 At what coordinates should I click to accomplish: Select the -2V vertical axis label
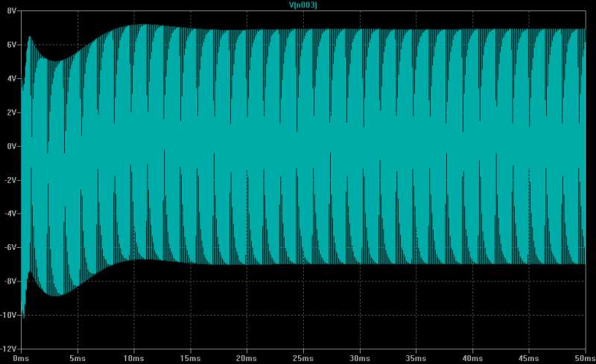(x=10, y=179)
